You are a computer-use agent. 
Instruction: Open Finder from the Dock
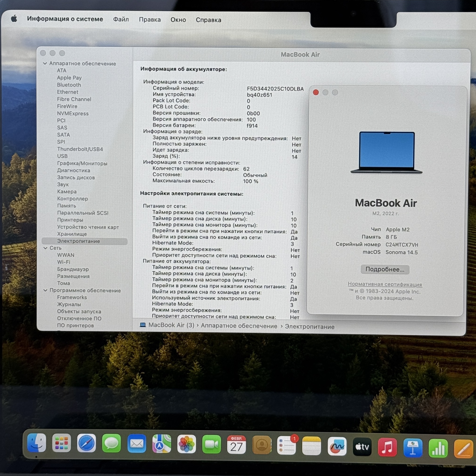pyautogui.click(x=37, y=443)
